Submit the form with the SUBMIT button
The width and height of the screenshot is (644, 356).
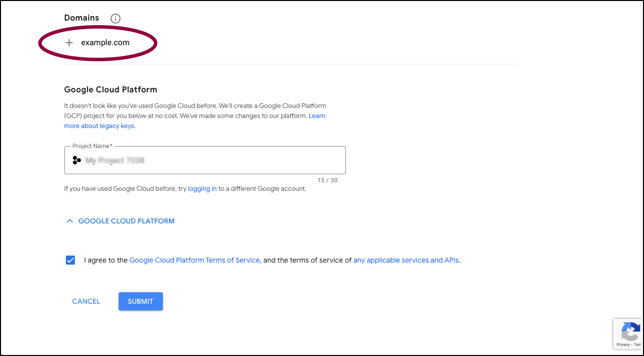140,301
